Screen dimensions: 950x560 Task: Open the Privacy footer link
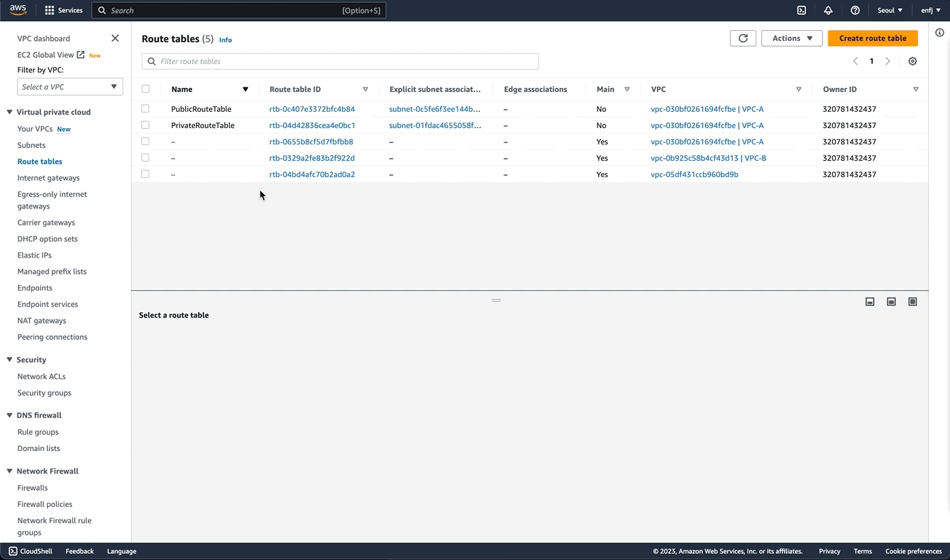coord(829,551)
